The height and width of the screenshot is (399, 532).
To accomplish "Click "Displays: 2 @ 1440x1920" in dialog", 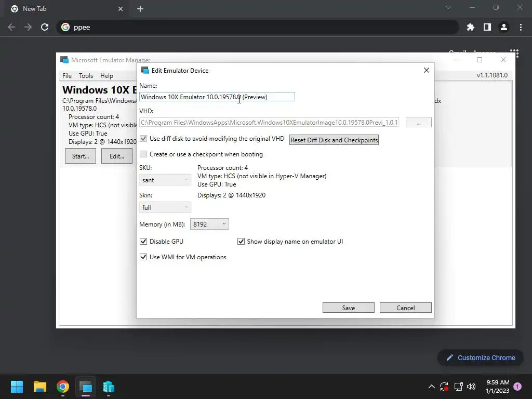I will (x=231, y=195).
